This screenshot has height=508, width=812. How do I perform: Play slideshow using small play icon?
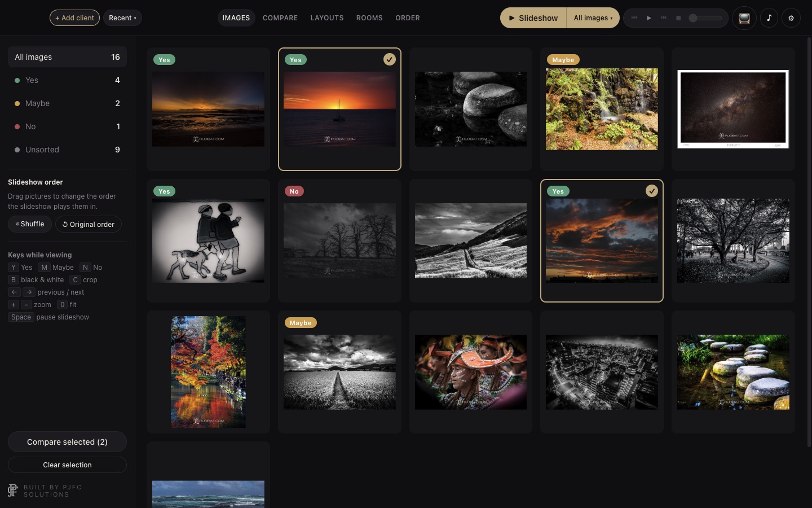click(649, 18)
